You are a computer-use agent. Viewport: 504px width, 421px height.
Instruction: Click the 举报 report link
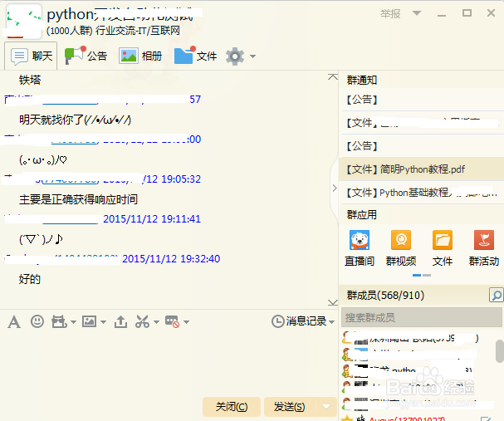tap(390, 13)
